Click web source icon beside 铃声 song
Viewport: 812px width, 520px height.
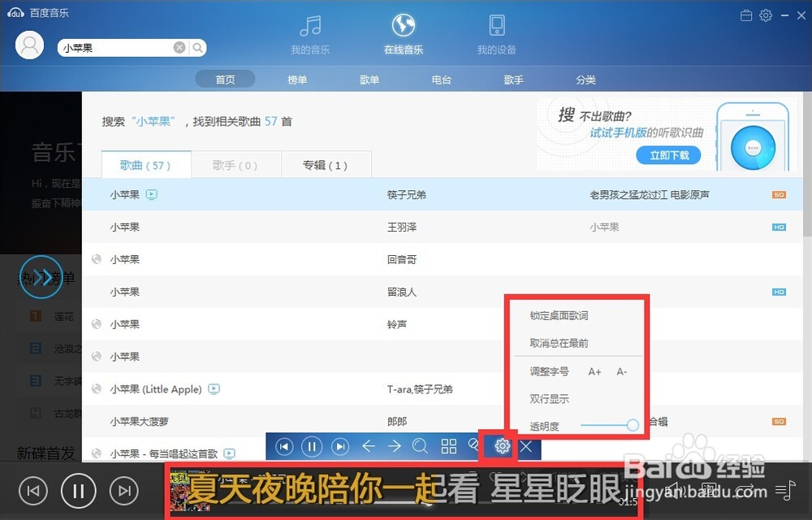97,324
